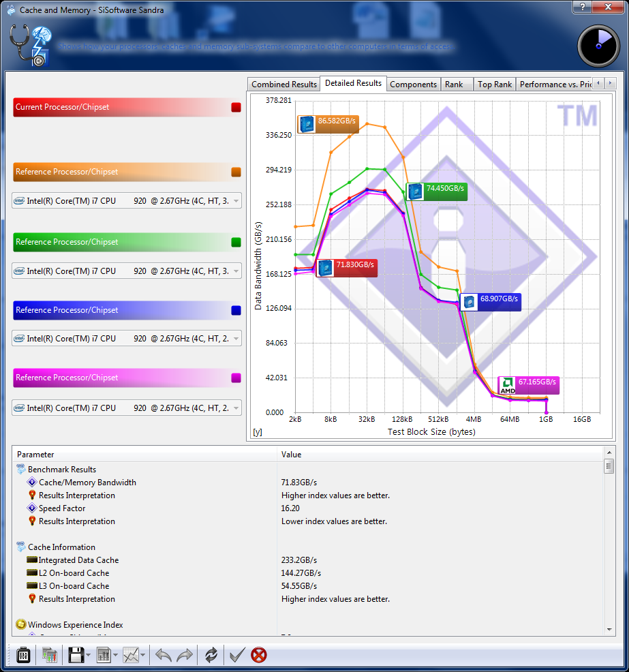Image resolution: width=629 pixels, height=672 pixels.
Task: Click the results list scroll up arrow
Action: (x=609, y=453)
